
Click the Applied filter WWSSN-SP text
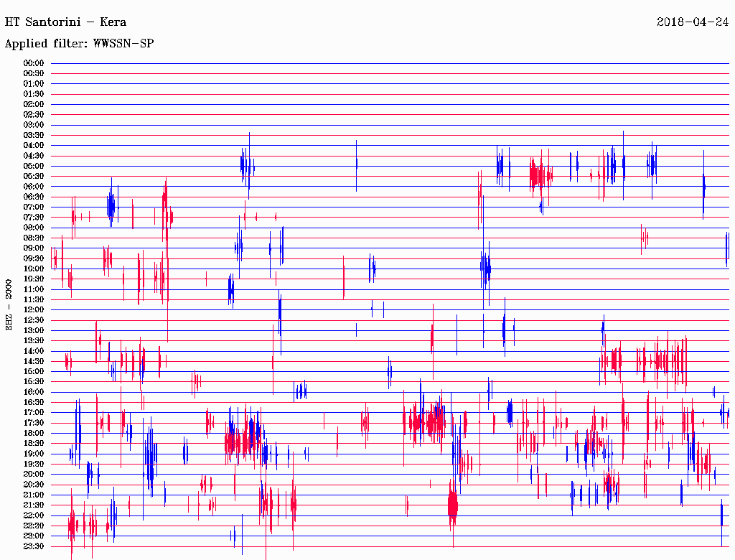80,44
